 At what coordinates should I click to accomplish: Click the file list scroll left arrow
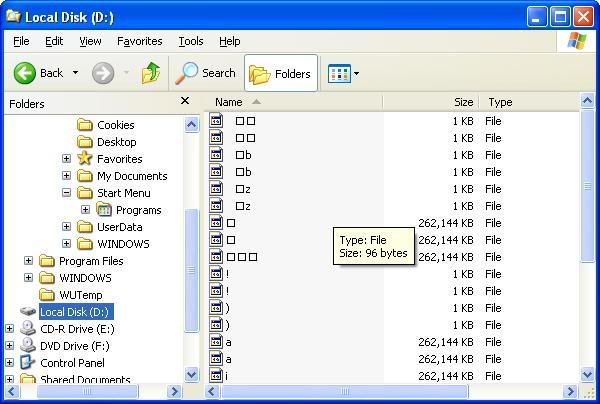tap(213, 391)
